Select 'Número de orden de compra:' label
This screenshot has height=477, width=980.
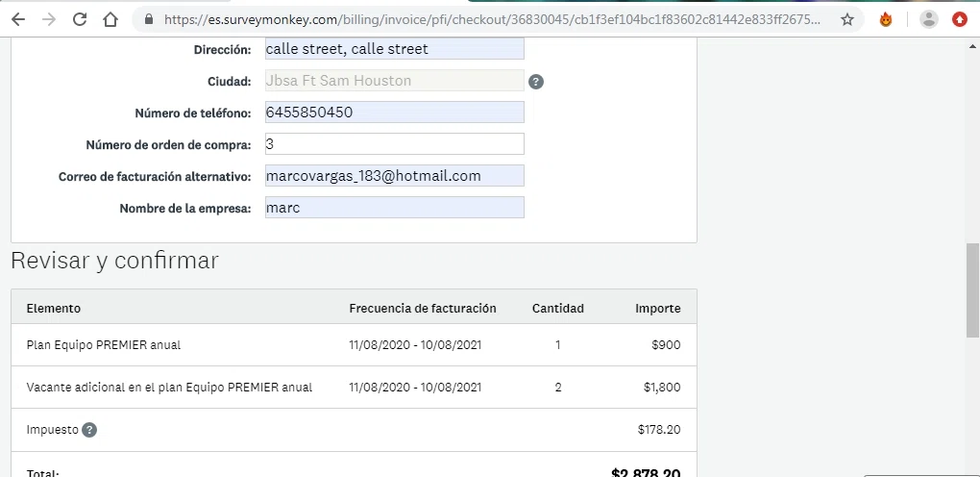169,145
